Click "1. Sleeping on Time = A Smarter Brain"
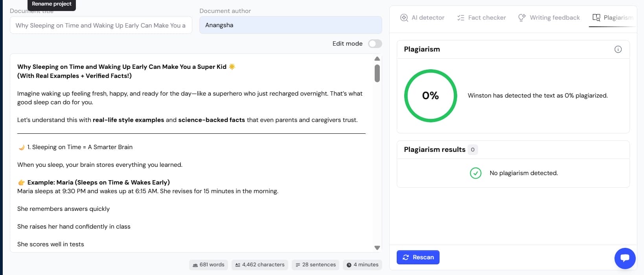 80,147
